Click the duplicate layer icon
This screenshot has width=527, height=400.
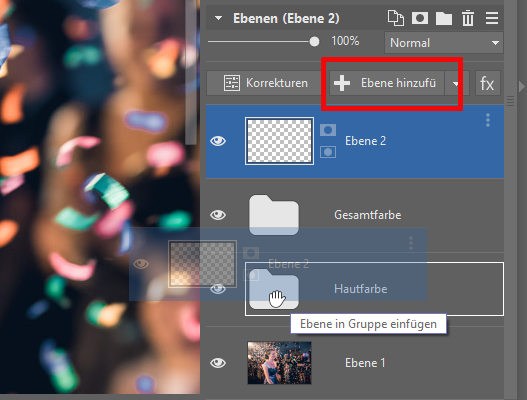(x=396, y=18)
